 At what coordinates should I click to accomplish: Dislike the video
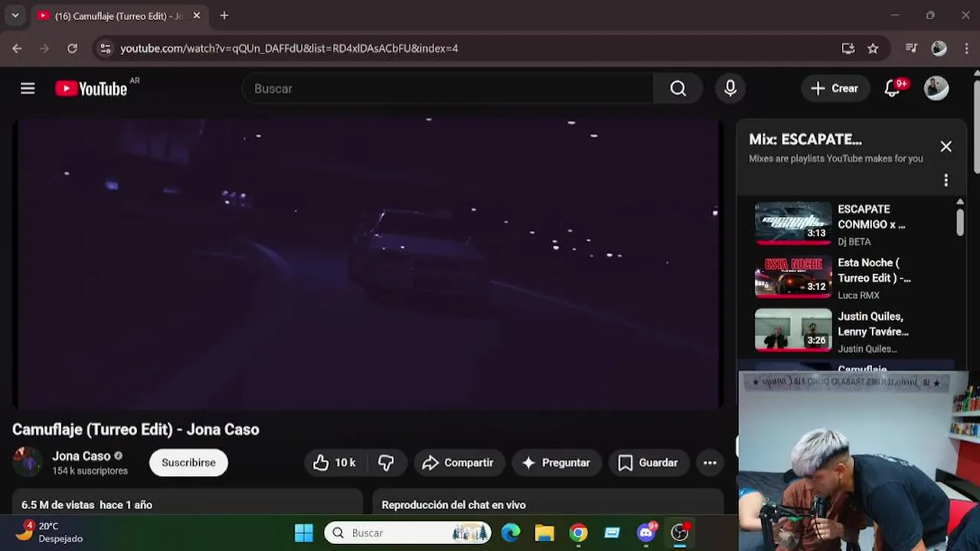pos(386,462)
